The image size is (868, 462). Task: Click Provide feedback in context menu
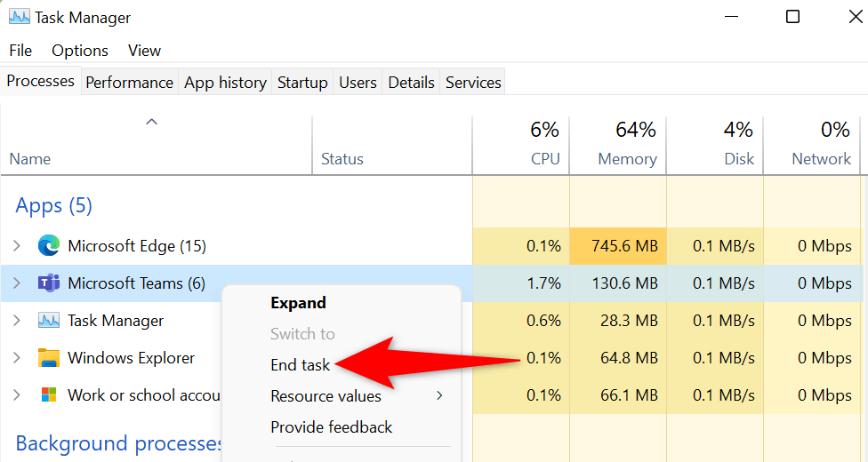click(x=331, y=427)
